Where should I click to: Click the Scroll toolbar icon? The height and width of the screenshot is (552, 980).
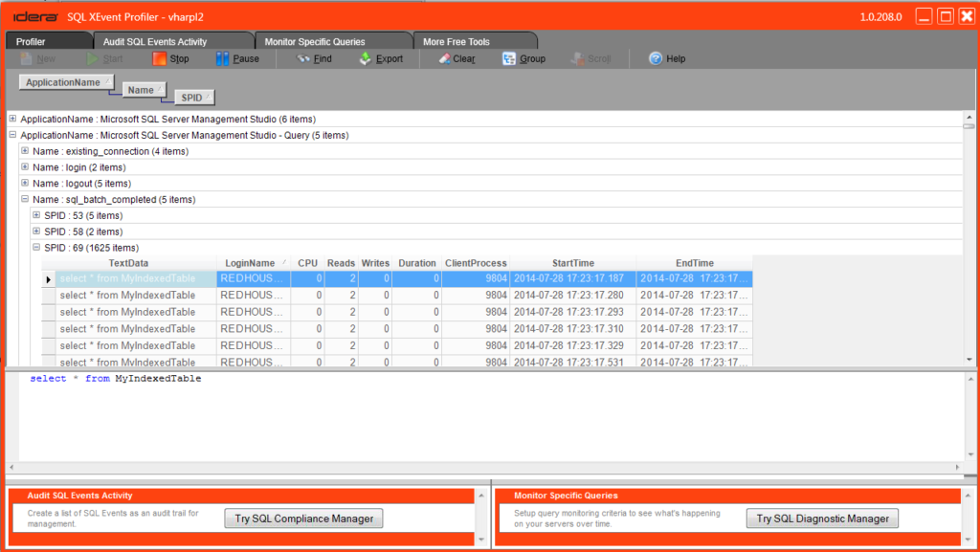click(577, 58)
